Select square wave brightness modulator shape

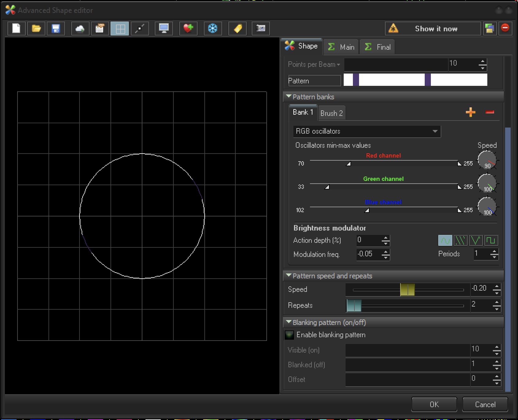pos(491,241)
